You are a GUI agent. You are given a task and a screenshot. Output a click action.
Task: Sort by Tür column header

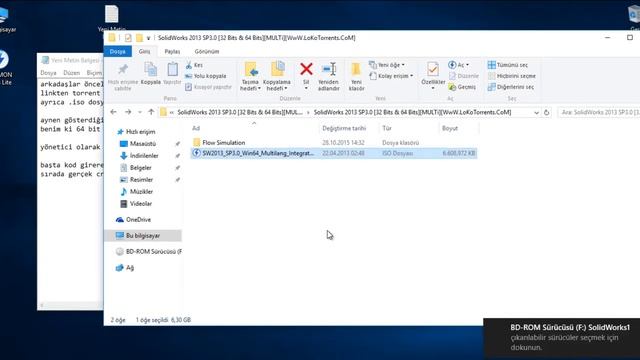[409, 128]
